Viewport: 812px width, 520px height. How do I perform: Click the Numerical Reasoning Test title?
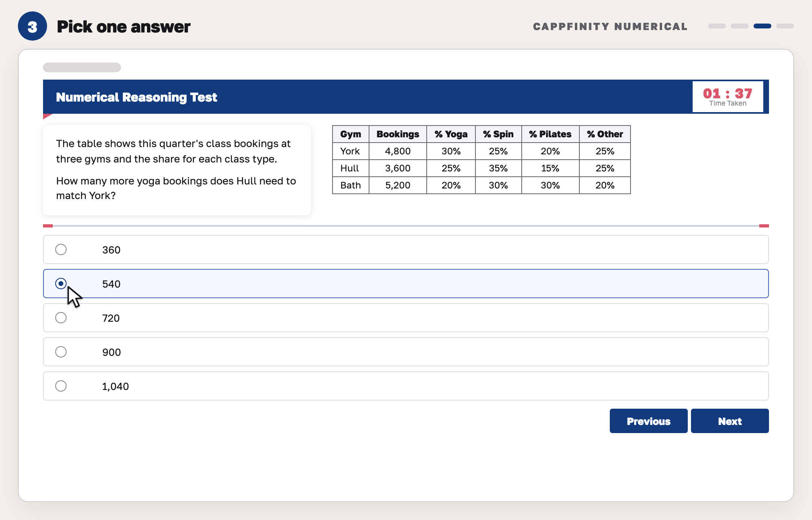[136, 97]
